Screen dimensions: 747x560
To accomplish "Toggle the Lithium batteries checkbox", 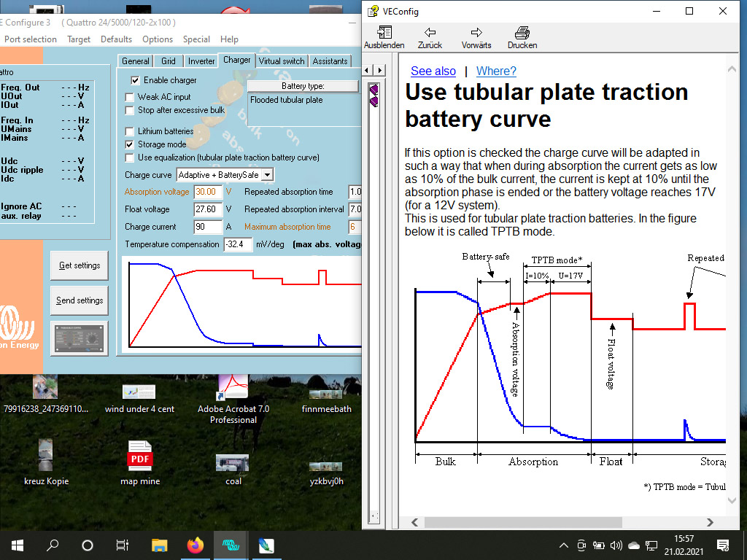I will [131, 131].
